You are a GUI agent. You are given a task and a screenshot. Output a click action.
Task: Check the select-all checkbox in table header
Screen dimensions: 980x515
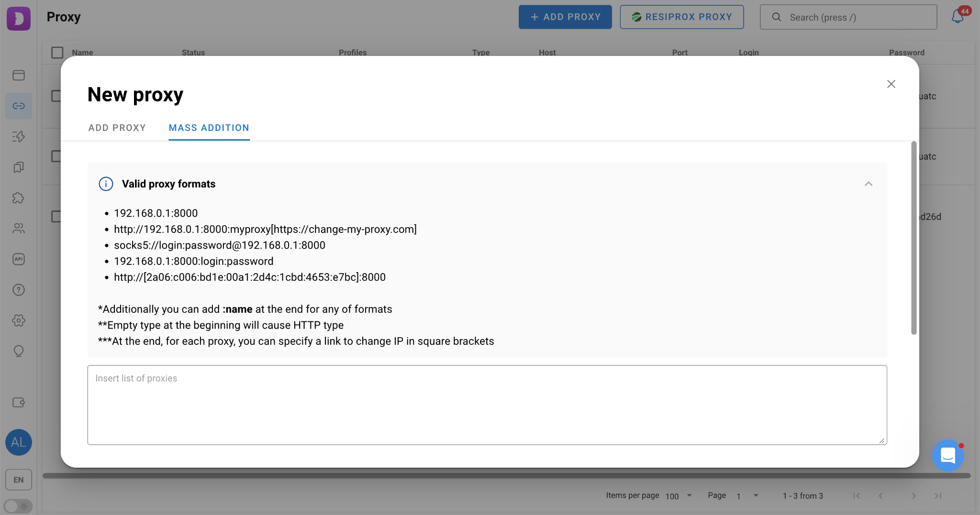tap(57, 52)
